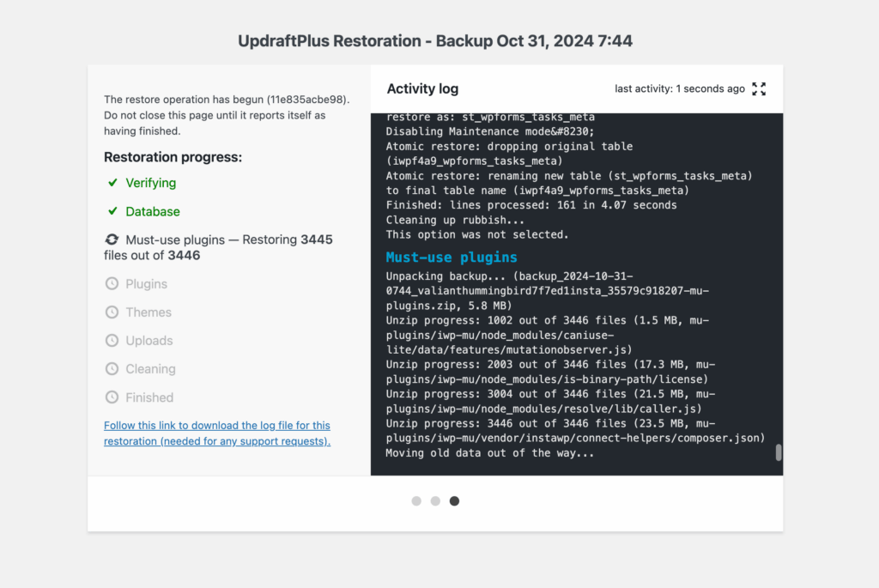The width and height of the screenshot is (879, 588).
Task: Click the 'Cleaning up rubbish...' log line
Action: 455,221
